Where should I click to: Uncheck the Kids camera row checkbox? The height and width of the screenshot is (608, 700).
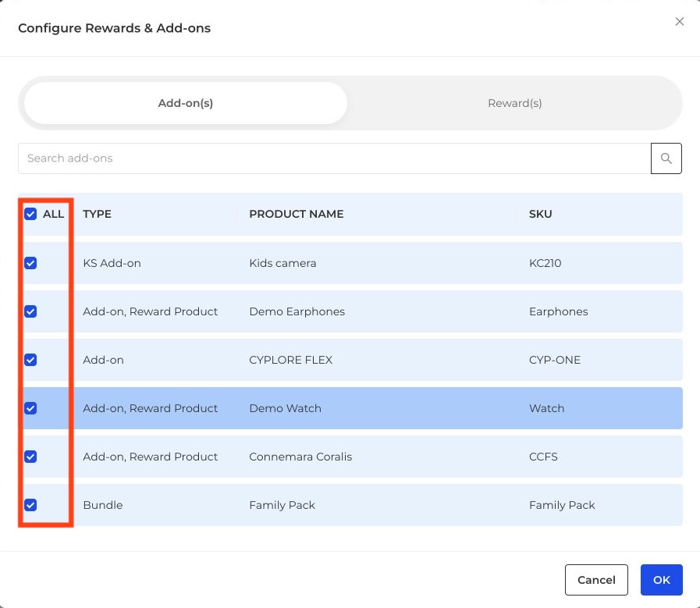point(30,263)
